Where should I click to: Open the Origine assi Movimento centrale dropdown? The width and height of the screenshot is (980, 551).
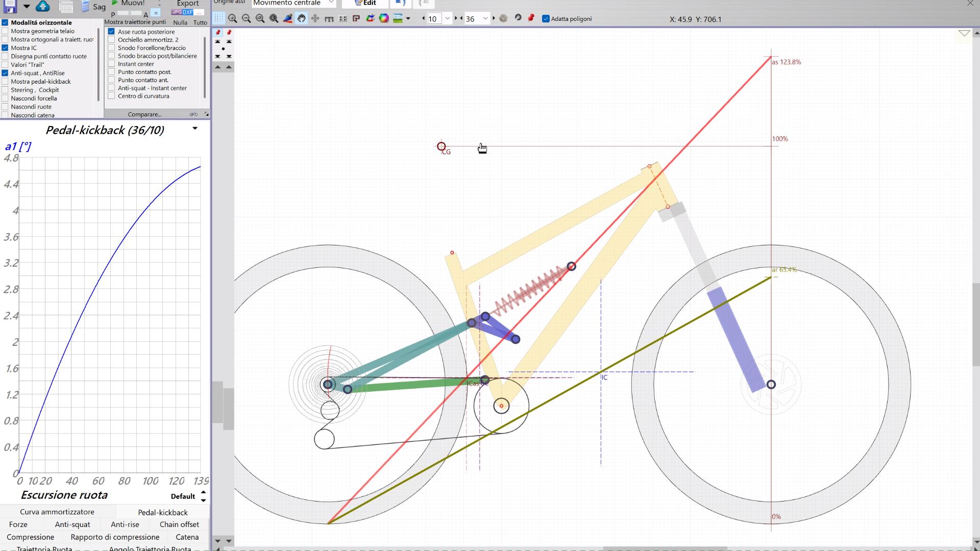pos(295,3)
